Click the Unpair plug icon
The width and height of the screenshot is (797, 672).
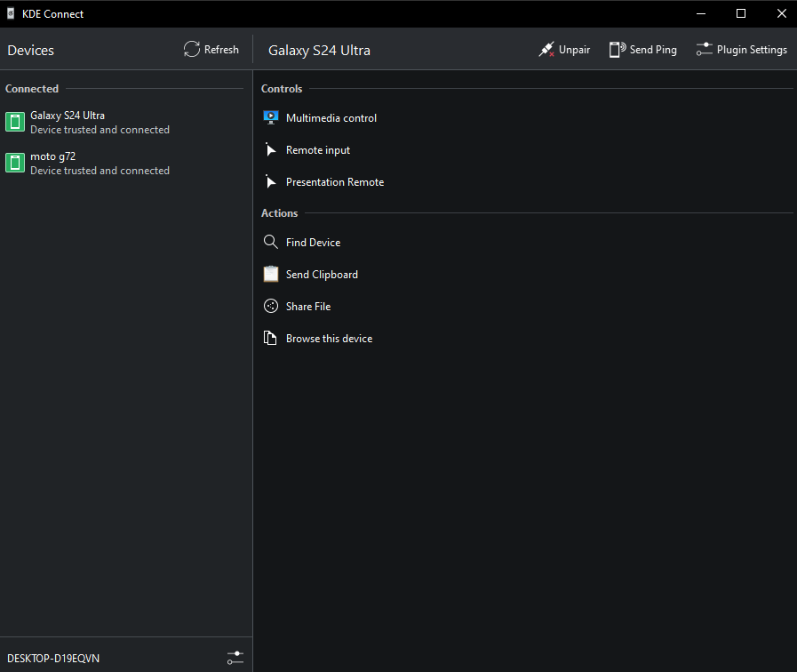pos(546,49)
